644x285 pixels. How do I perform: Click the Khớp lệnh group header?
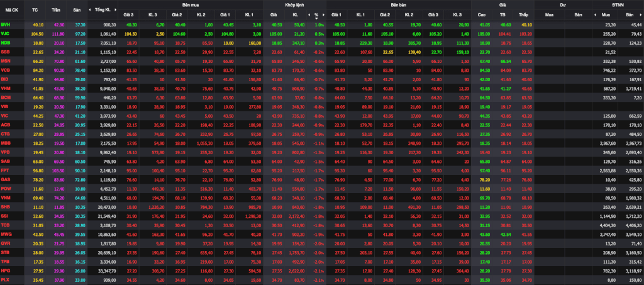(x=294, y=4)
